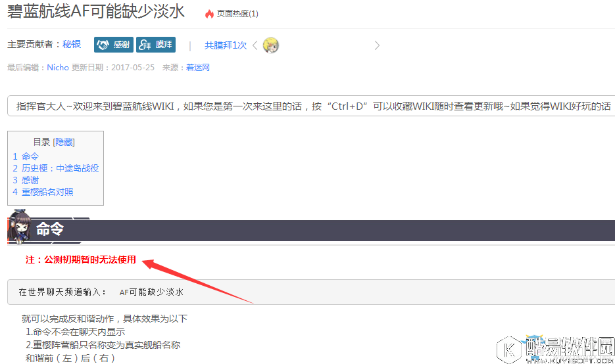Click the label 在世界聊天频道输入：

62,292
